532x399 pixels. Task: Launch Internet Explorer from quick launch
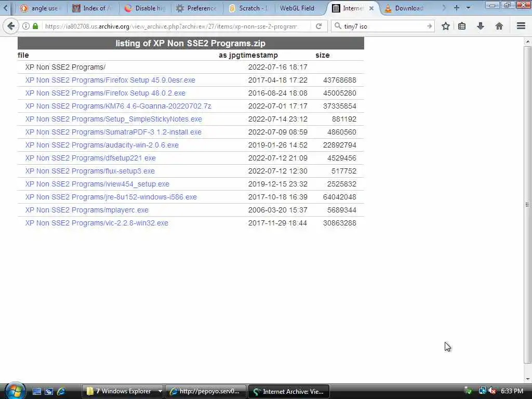point(61,391)
